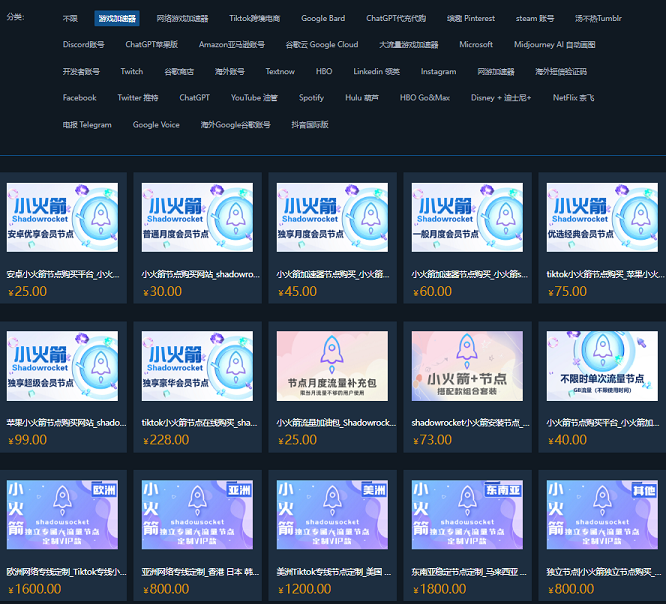Image resolution: width=666 pixels, height=604 pixels.
Task: Open 小火箭+节点 bundle thumbnail
Action: 467,366
